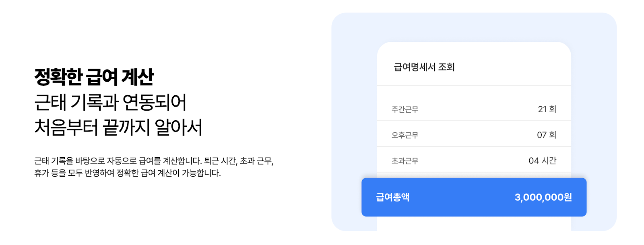Image resolution: width=644 pixels, height=245 pixels.
Task: Select the 초과근무 overtime row
Action: 473,160
